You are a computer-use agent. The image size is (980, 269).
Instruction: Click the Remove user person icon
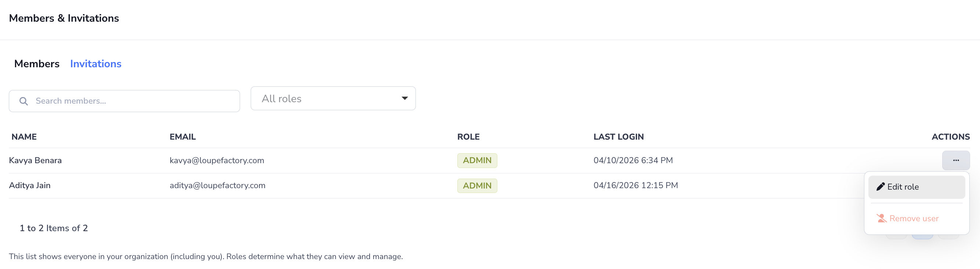(x=882, y=218)
